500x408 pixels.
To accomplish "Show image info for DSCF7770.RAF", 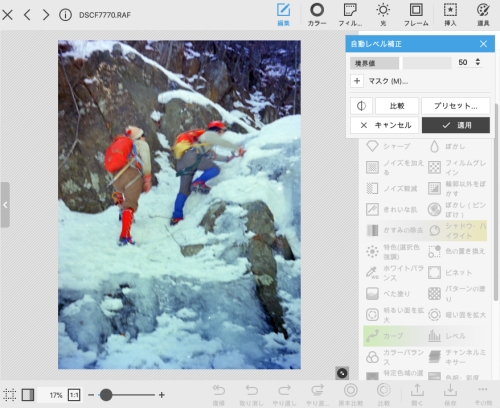I will click(65, 15).
